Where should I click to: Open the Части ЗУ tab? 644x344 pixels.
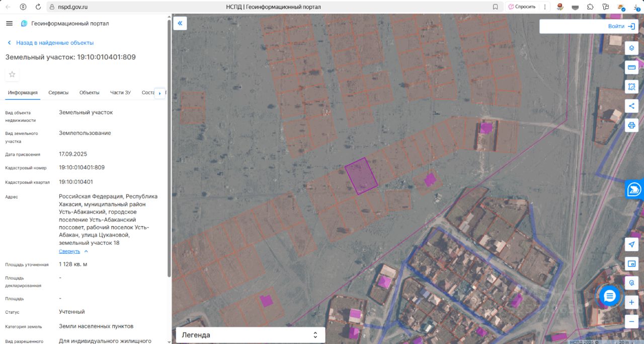coord(120,93)
